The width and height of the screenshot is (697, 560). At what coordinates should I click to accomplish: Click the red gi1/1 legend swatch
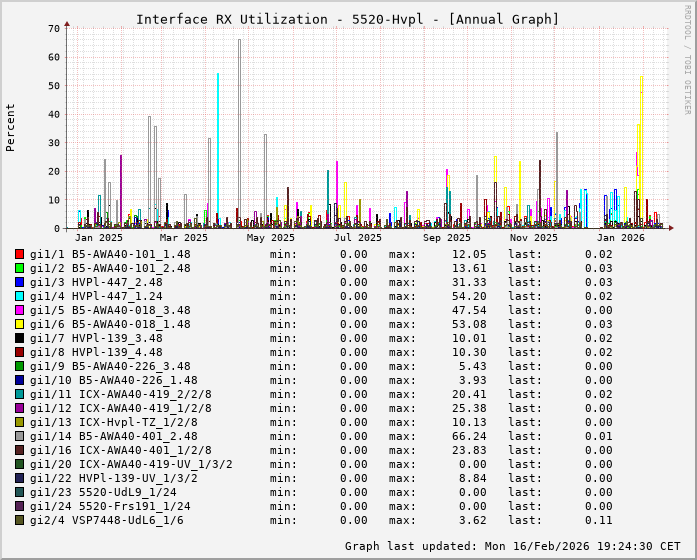pyautogui.click(x=20, y=255)
